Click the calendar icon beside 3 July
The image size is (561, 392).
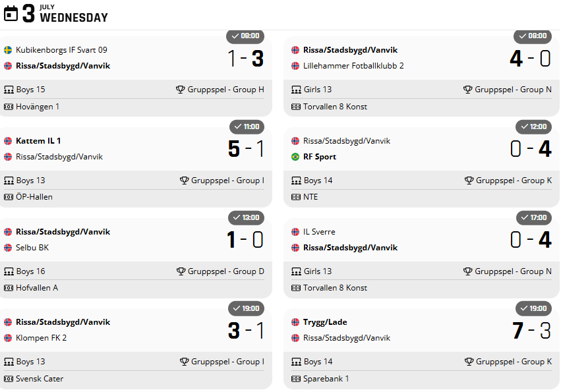[x=11, y=14]
